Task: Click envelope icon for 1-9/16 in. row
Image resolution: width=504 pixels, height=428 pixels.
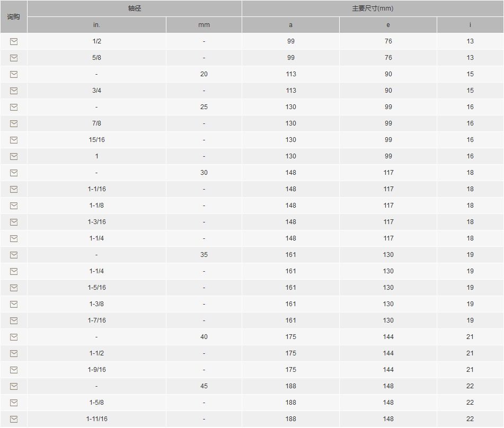Action: click(x=14, y=370)
